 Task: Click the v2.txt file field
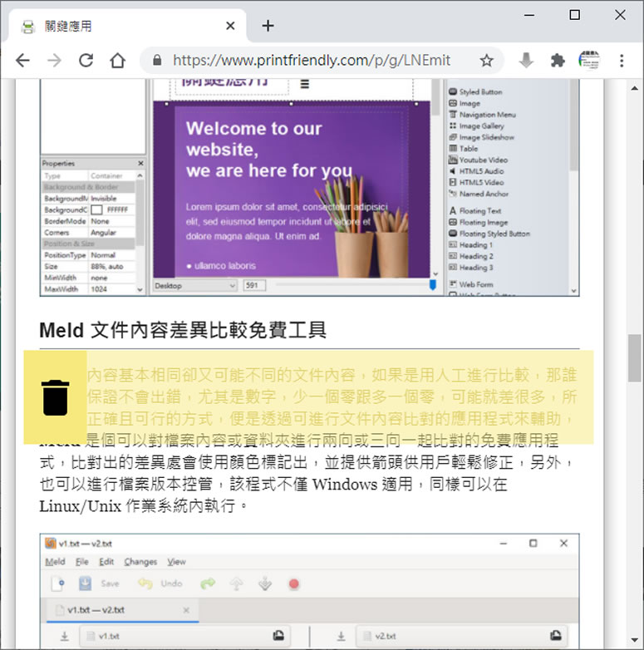coord(461,636)
